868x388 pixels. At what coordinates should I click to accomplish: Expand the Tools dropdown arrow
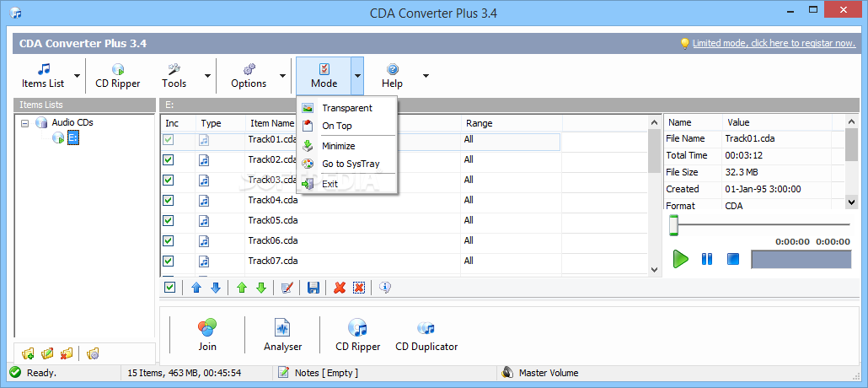207,76
